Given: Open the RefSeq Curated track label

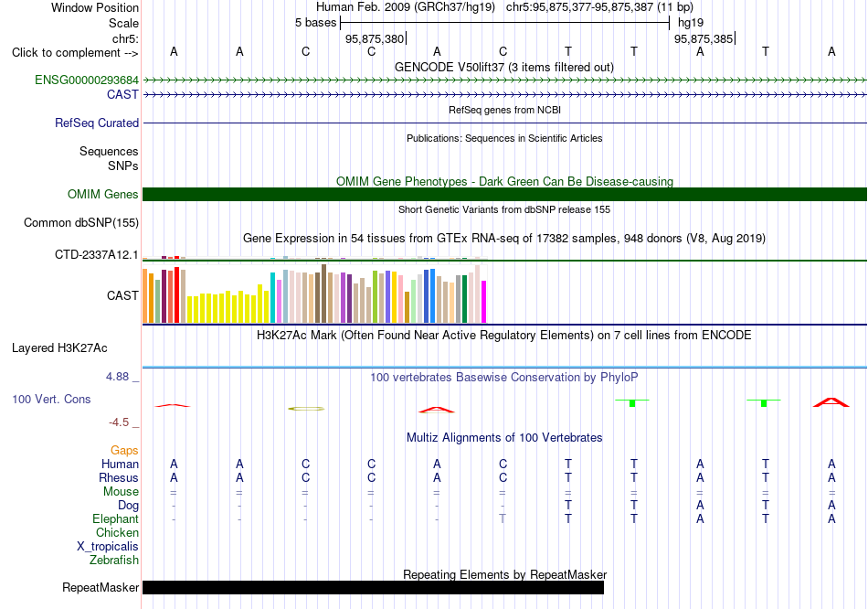Looking at the screenshot, I should tap(96, 123).
